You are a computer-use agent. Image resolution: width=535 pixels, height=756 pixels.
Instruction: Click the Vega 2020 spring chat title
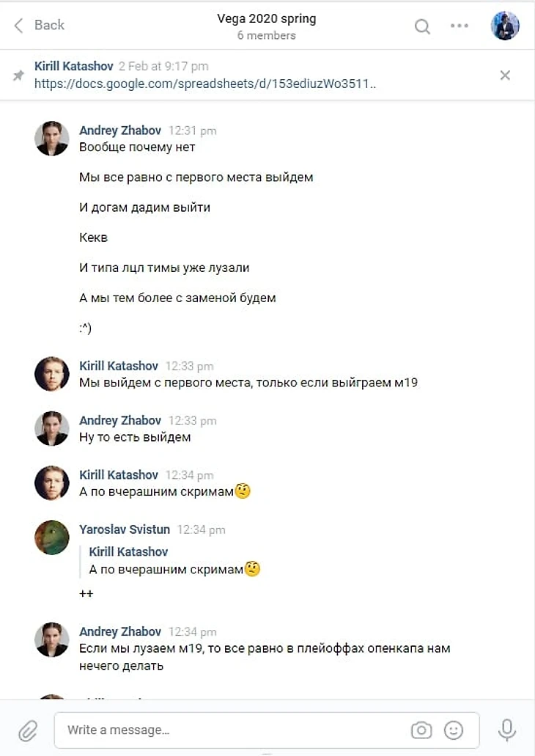[267, 19]
